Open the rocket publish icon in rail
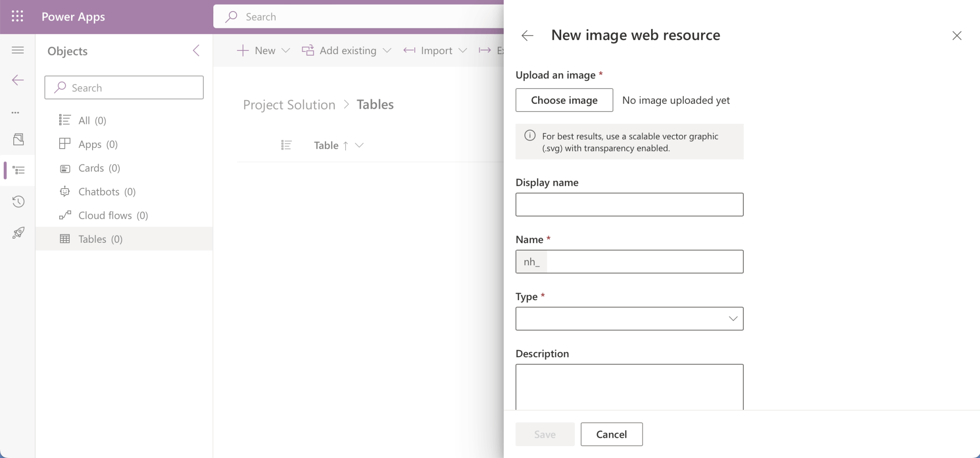 click(18, 233)
